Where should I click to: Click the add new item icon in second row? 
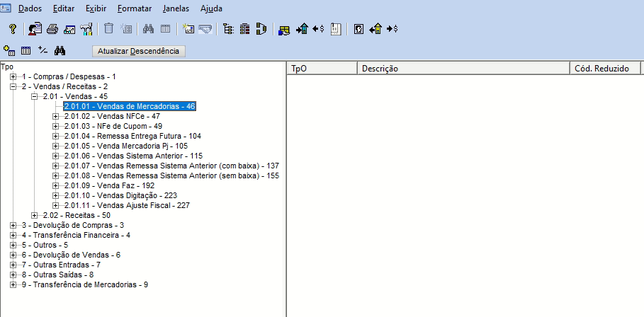pos(9,51)
